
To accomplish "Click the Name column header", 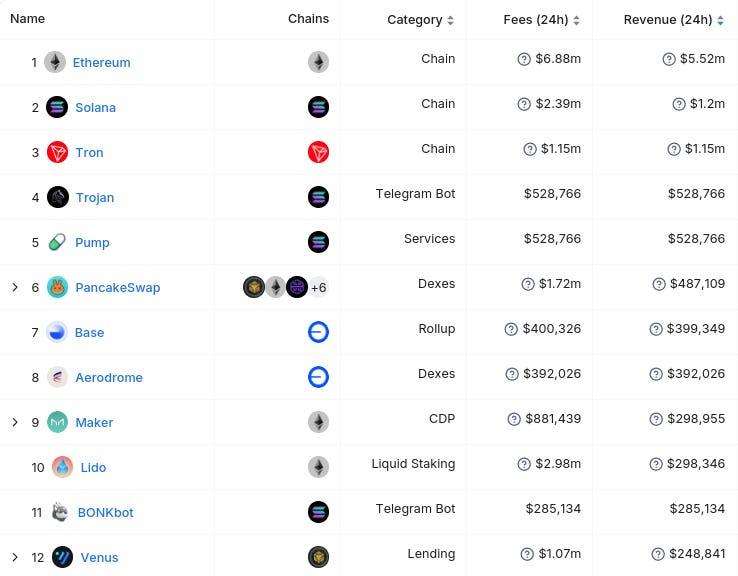I will coord(27,18).
